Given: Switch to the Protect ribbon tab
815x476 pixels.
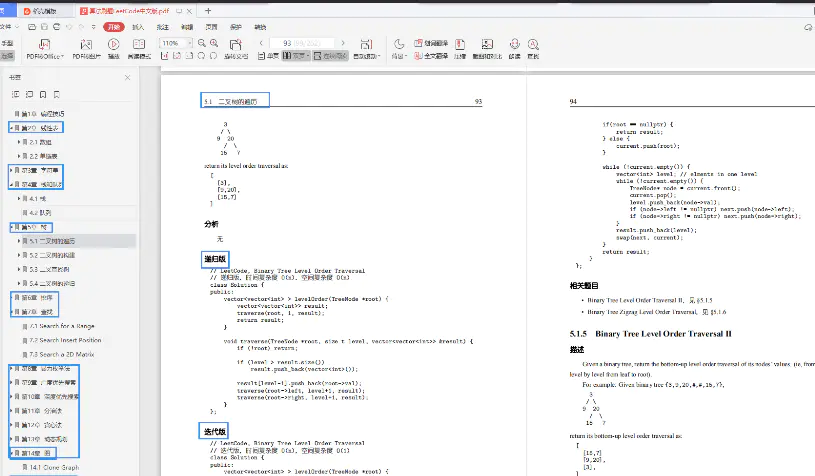Looking at the screenshot, I should pyautogui.click(x=236, y=27).
